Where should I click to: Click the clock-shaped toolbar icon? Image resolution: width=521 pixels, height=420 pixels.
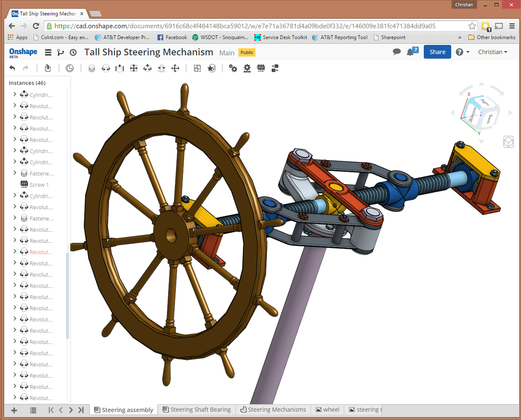(69, 68)
